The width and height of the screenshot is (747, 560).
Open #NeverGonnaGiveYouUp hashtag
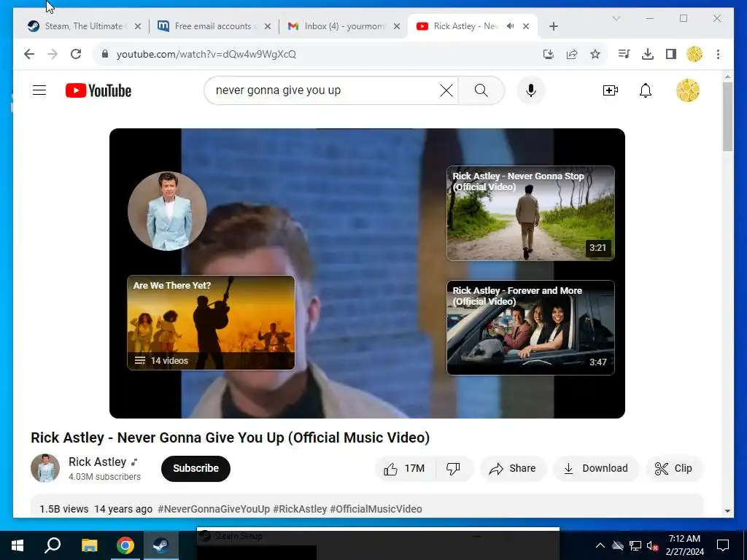[214, 508]
